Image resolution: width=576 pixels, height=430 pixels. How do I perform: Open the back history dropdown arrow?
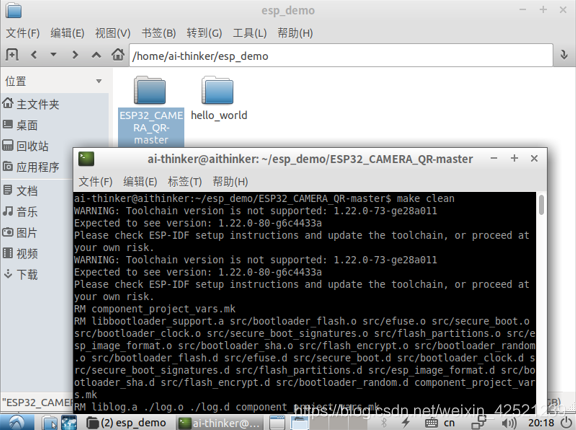click(54, 55)
